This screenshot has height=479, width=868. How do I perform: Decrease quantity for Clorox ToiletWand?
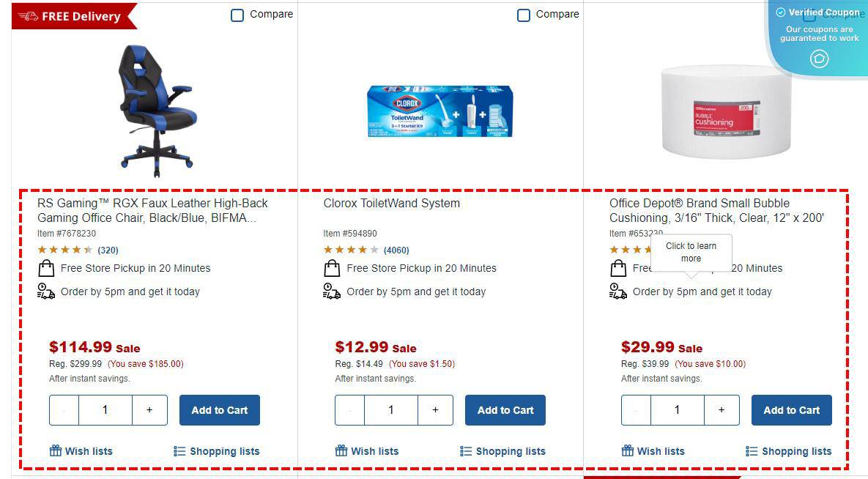point(349,410)
